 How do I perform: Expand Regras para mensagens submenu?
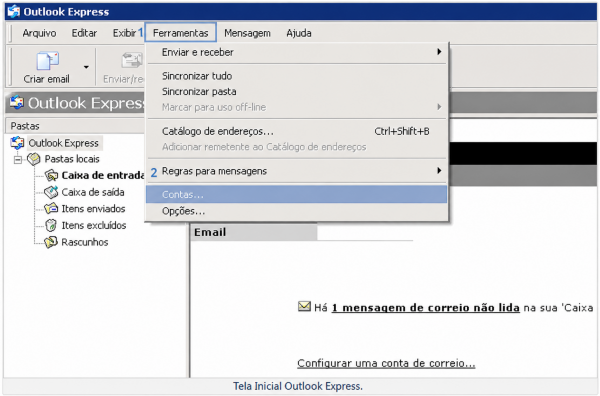tap(297, 171)
